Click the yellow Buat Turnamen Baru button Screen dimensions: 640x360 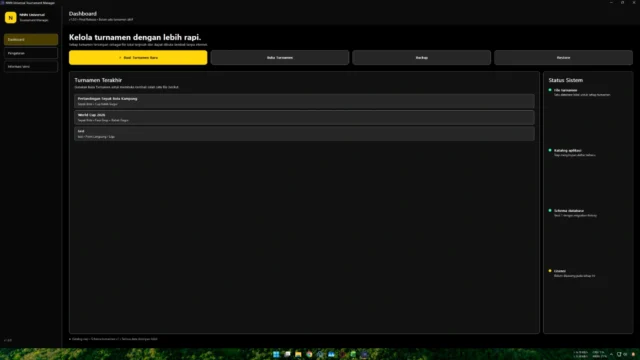coord(138,58)
